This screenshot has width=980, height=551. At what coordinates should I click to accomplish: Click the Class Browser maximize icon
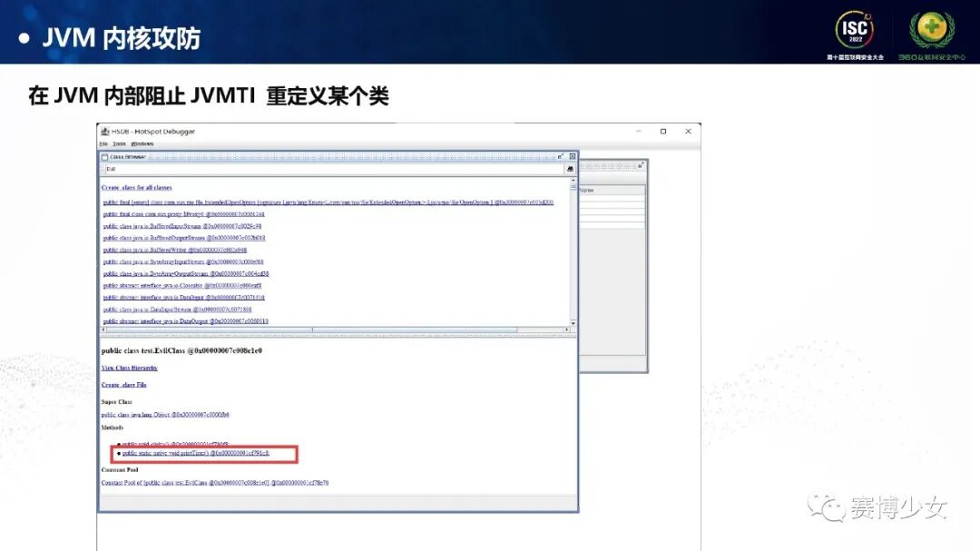pos(561,156)
